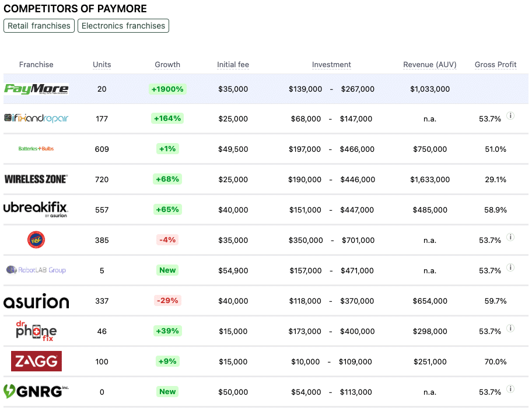Click the +164% growth badge
Screen dimensions: 532x414
(x=167, y=118)
